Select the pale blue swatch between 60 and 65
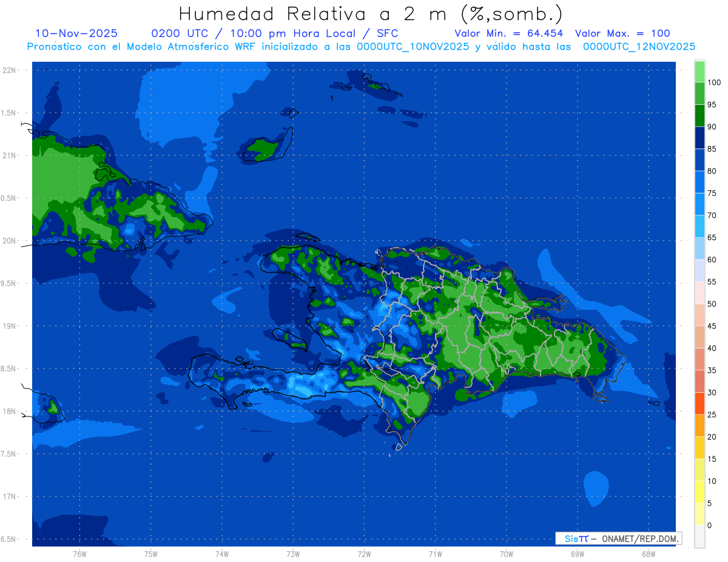 pos(699,248)
